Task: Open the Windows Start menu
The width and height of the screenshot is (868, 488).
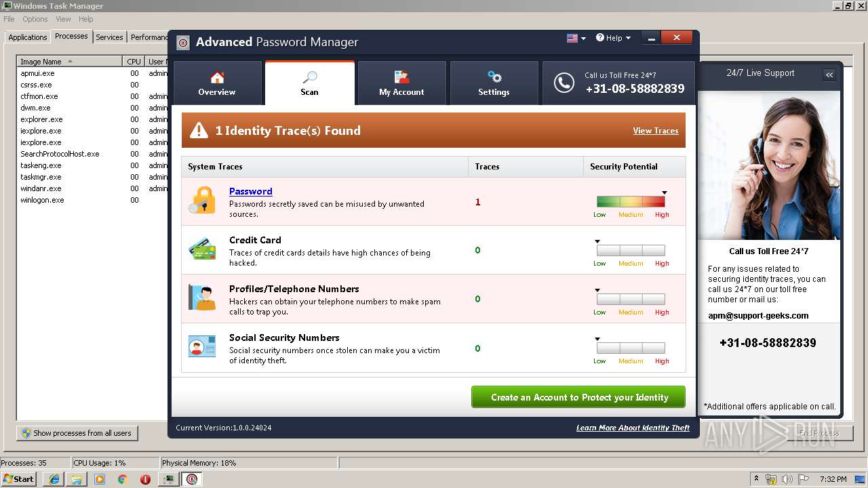Action: [x=19, y=479]
